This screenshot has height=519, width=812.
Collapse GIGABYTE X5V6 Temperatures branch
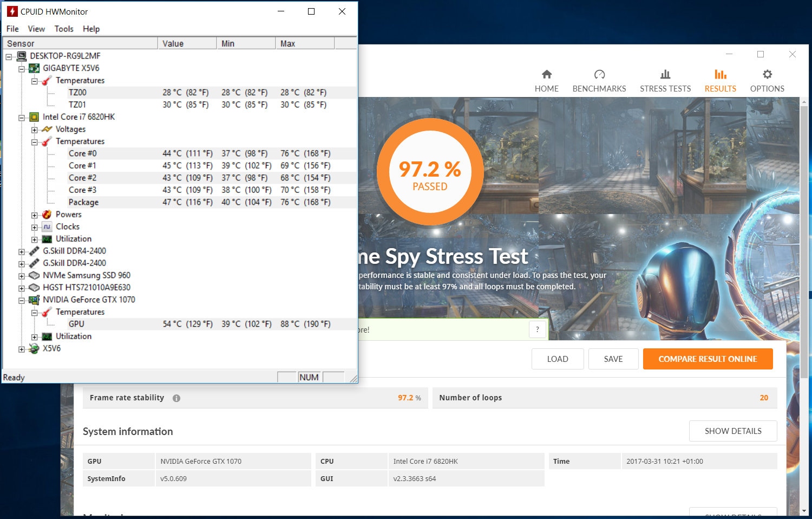[x=35, y=81]
